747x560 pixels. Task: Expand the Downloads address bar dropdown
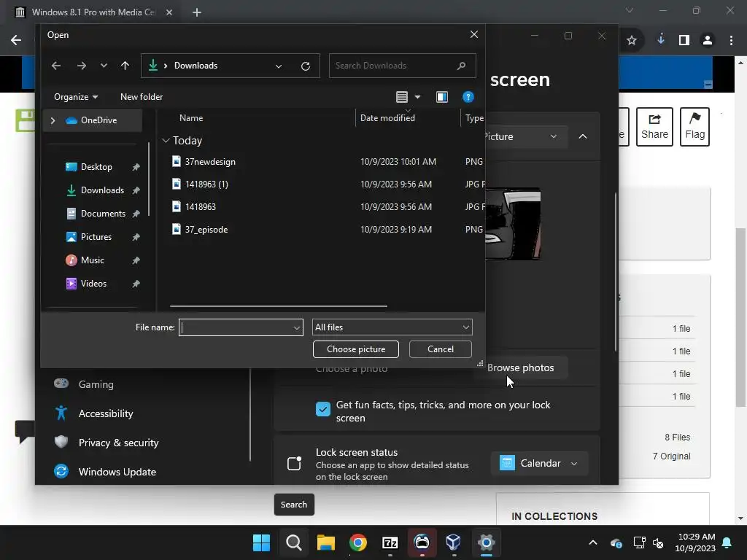click(x=279, y=66)
